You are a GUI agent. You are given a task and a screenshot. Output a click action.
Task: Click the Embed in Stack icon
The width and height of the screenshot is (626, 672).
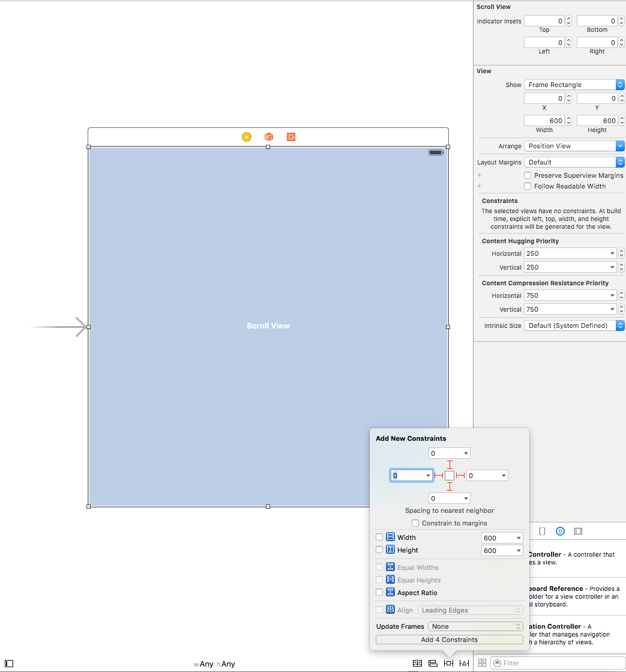[x=417, y=663]
